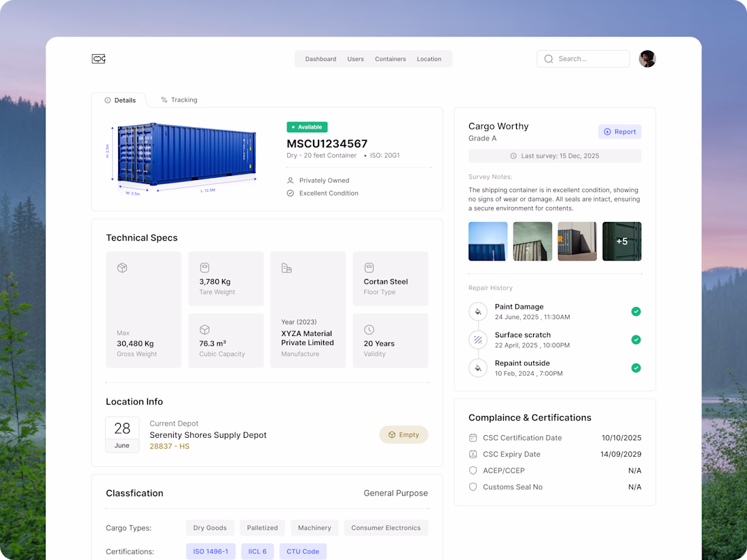Viewport: 747px width, 560px height.
Task: Open the user profile avatar
Action: tap(647, 58)
